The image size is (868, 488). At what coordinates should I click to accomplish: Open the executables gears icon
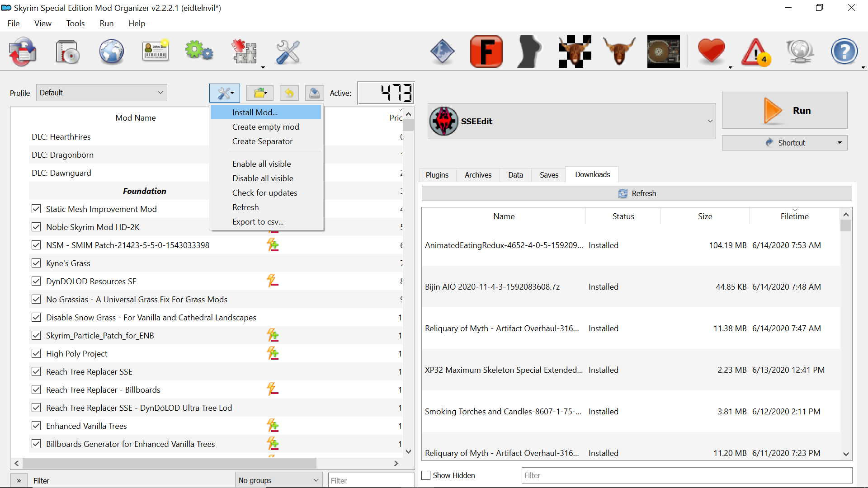tap(199, 51)
